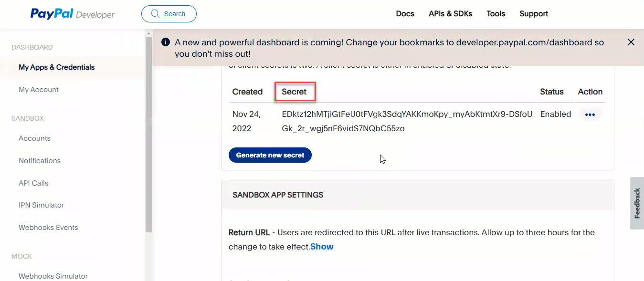Dismiss the new dashboard banner
The height and width of the screenshot is (281, 644).
coord(631,42)
